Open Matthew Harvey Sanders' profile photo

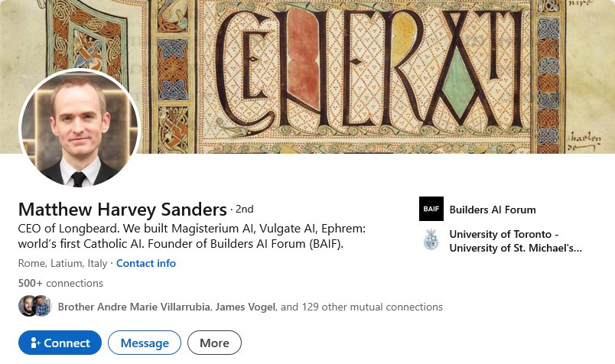point(79,129)
